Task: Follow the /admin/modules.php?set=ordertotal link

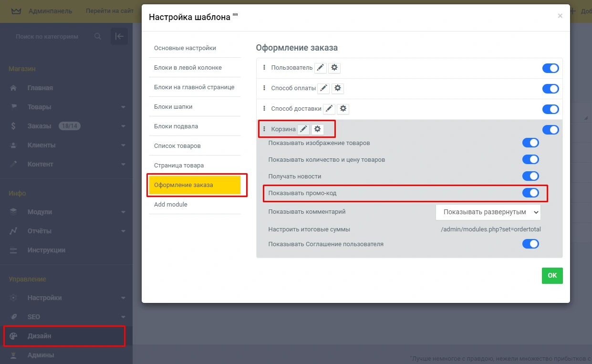Action: [x=491, y=229]
